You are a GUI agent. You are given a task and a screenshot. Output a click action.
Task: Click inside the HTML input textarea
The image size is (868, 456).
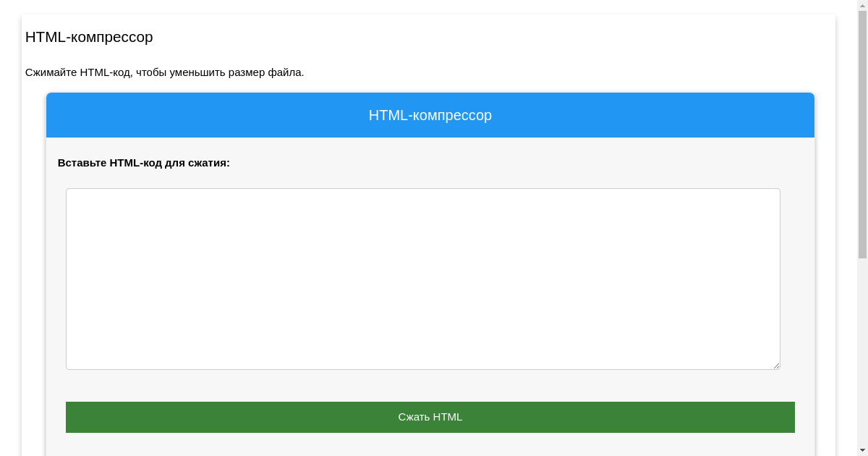click(x=423, y=279)
